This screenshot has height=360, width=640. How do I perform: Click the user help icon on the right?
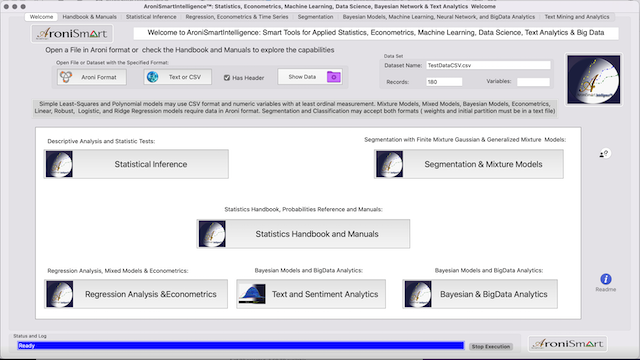coord(604,153)
